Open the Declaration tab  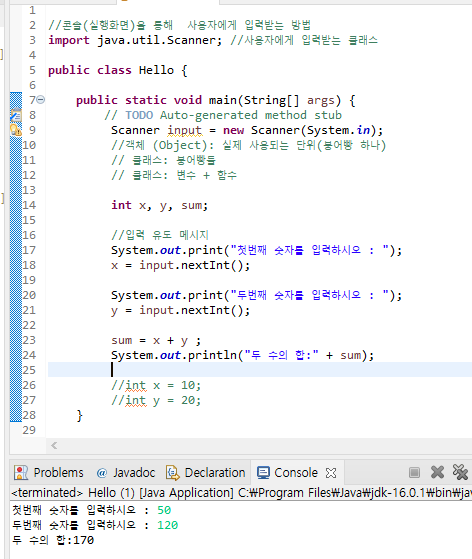(x=206, y=473)
